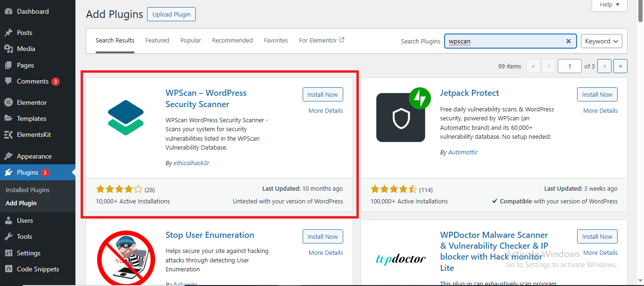Image resolution: width=644 pixels, height=286 pixels.
Task: Open the WPDoctor Malware Scanner title link
Action: [x=494, y=251]
